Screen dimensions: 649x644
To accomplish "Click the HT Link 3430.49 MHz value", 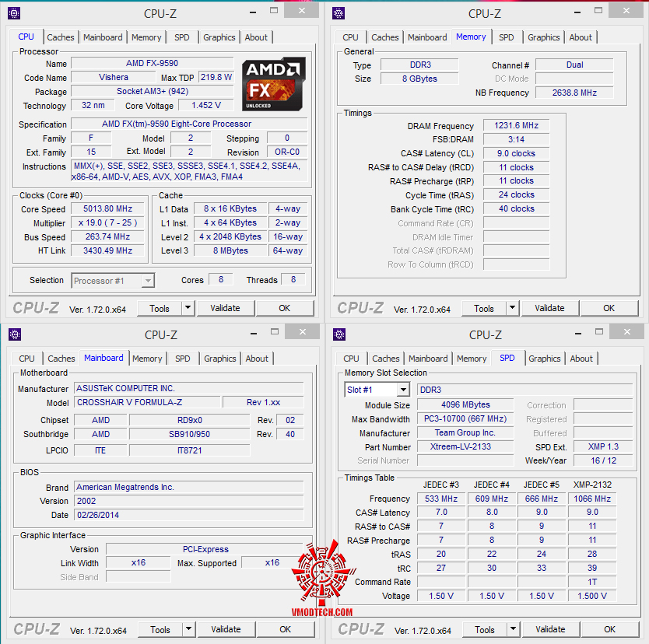I will click(x=107, y=250).
